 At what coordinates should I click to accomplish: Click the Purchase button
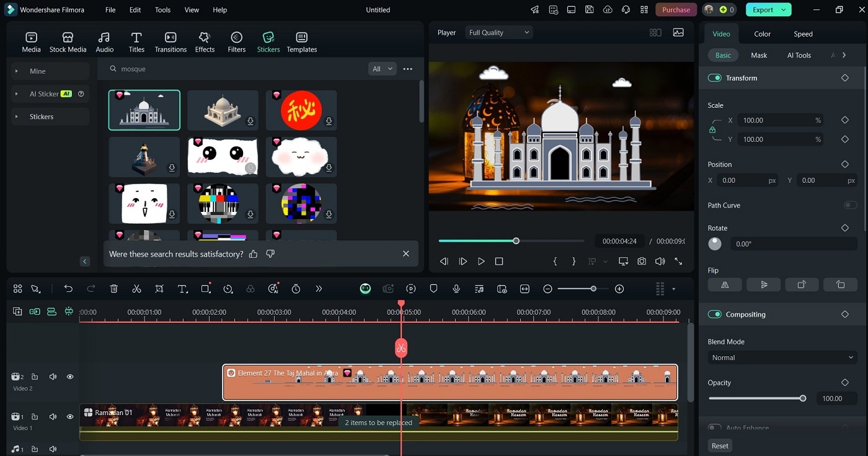(x=676, y=10)
